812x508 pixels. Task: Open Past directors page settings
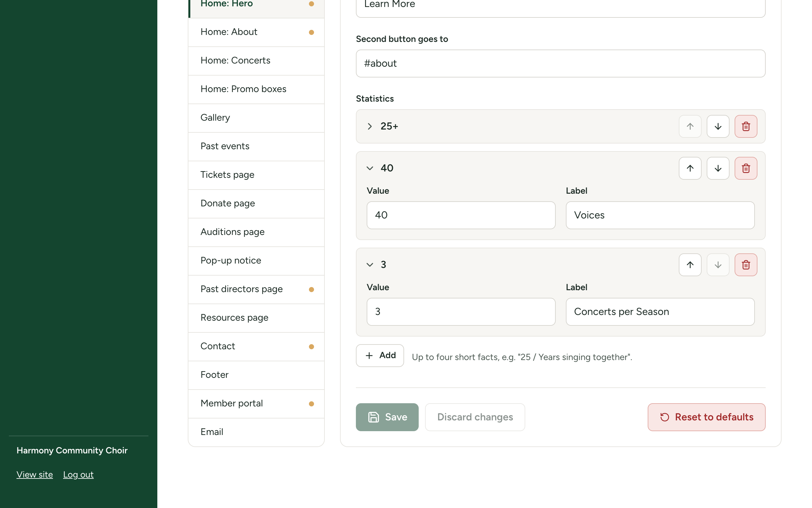pyautogui.click(x=256, y=289)
